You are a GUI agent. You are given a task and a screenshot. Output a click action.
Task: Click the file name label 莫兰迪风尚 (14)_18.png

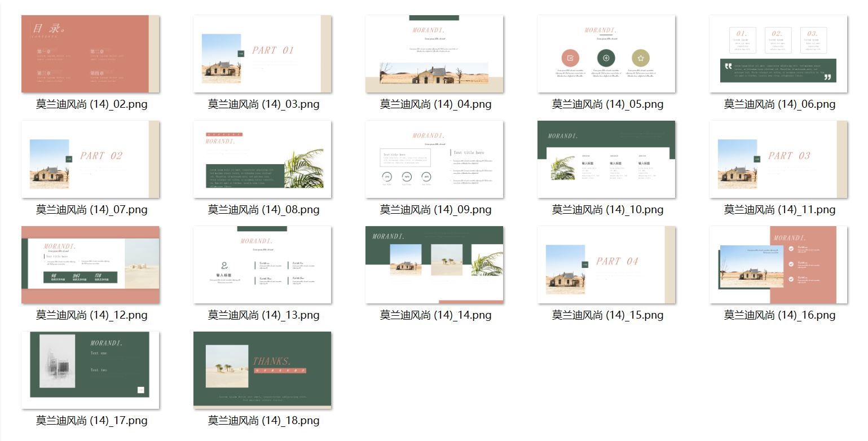[263, 421]
